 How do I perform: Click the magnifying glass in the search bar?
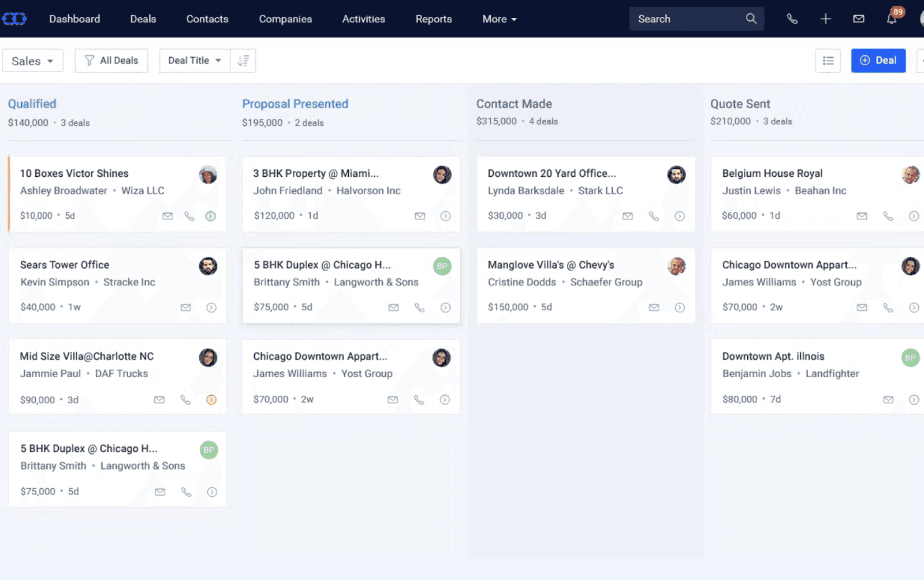[751, 18]
